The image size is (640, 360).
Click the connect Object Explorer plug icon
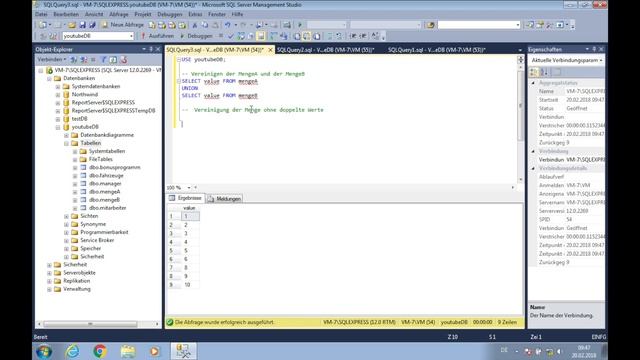tap(73, 60)
